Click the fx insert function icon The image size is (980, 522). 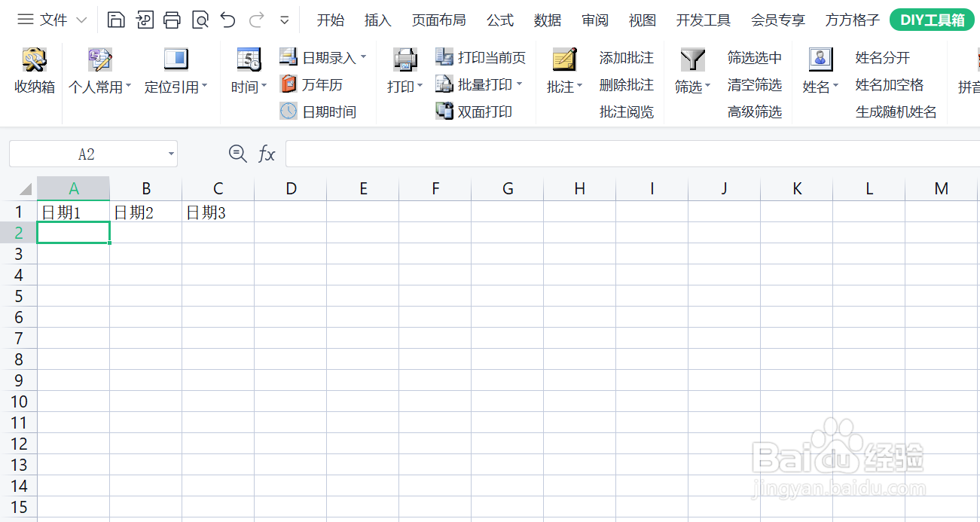(x=267, y=154)
